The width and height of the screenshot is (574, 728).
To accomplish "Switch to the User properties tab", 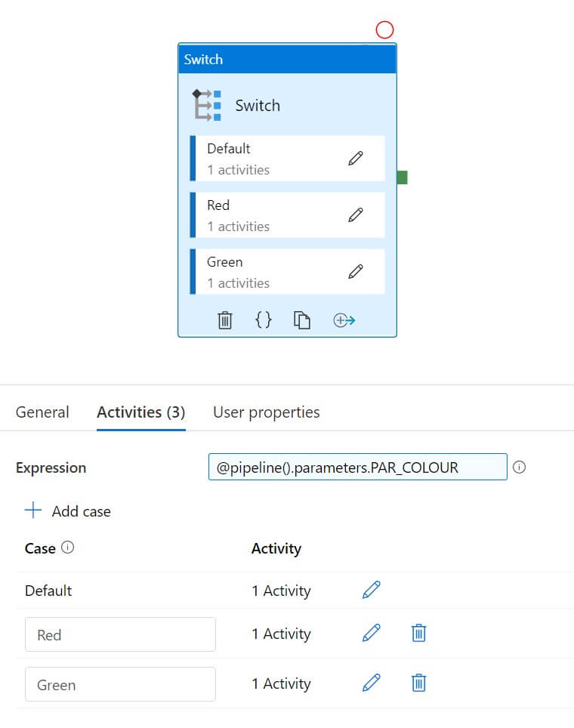I will pos(267,412).
